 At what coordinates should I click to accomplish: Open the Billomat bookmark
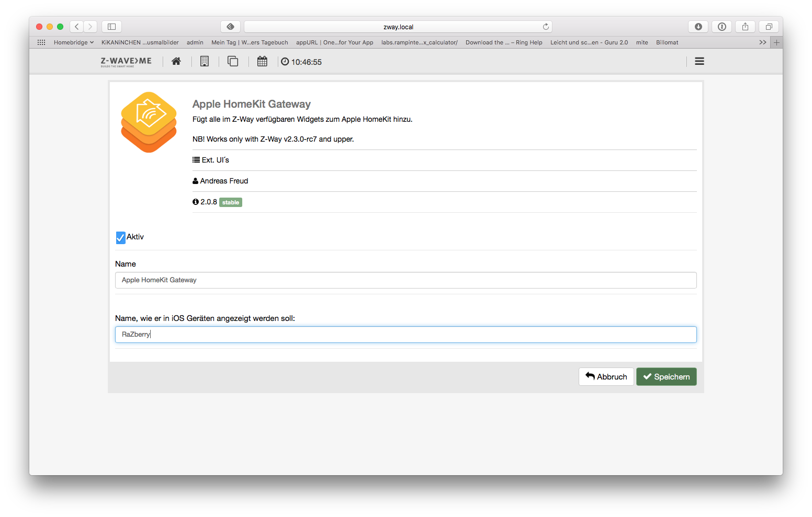point(667,42)
